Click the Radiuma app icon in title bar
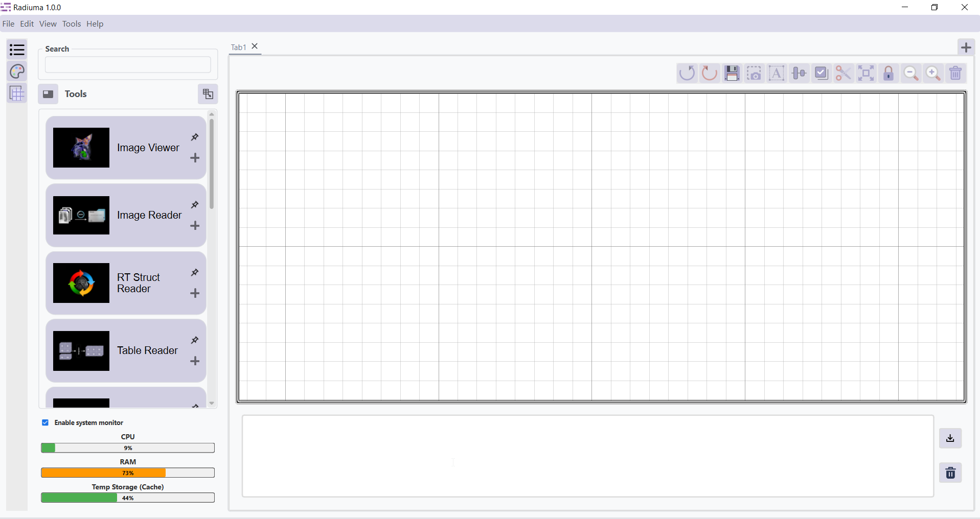This screenshot has height=519, width=980. (x=6, y=7)
